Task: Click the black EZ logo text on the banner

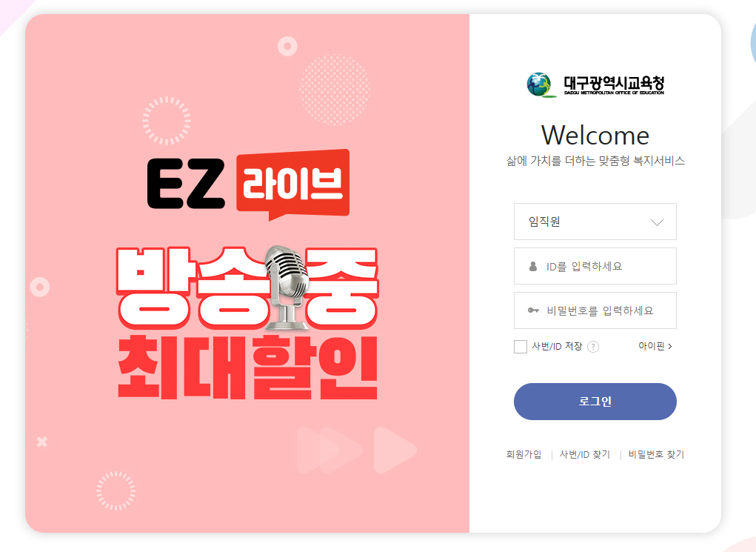Action: (186, 184)
